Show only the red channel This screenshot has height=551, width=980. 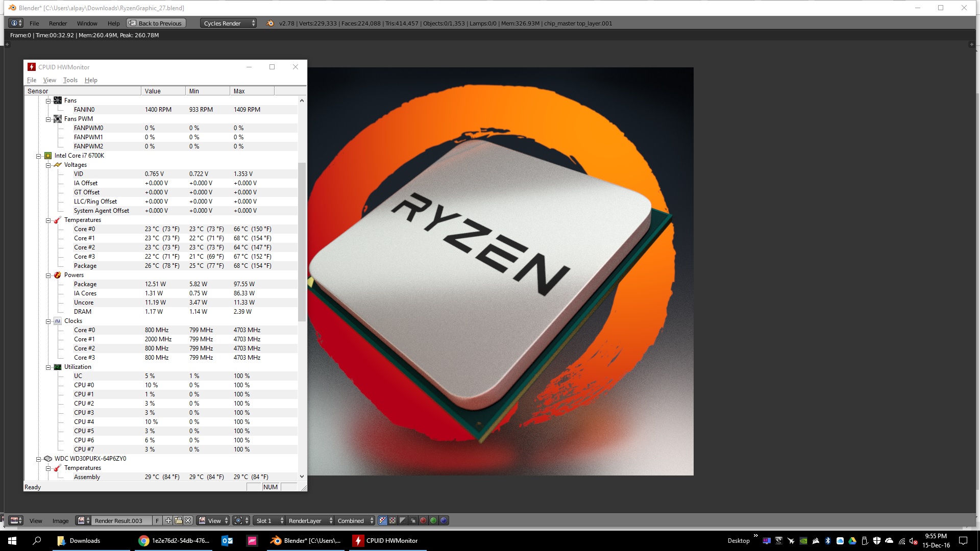click(x=423, y=520)
